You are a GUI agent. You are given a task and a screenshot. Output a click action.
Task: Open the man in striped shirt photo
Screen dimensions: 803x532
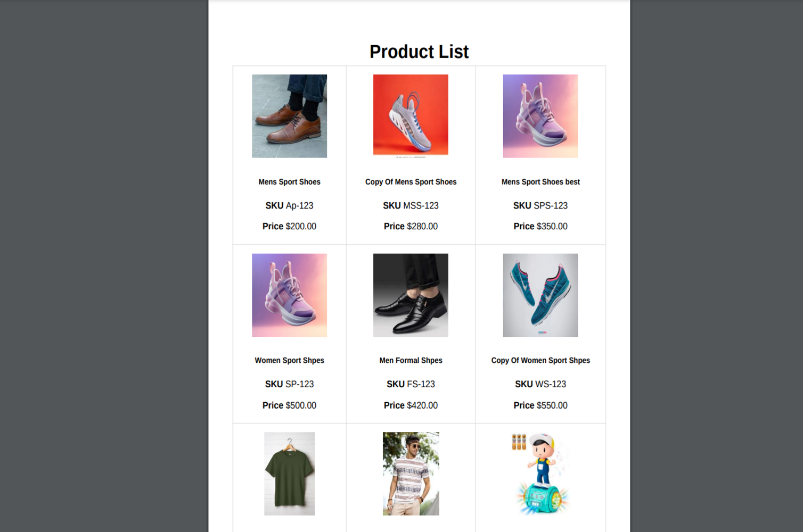[x=411, y=473]
